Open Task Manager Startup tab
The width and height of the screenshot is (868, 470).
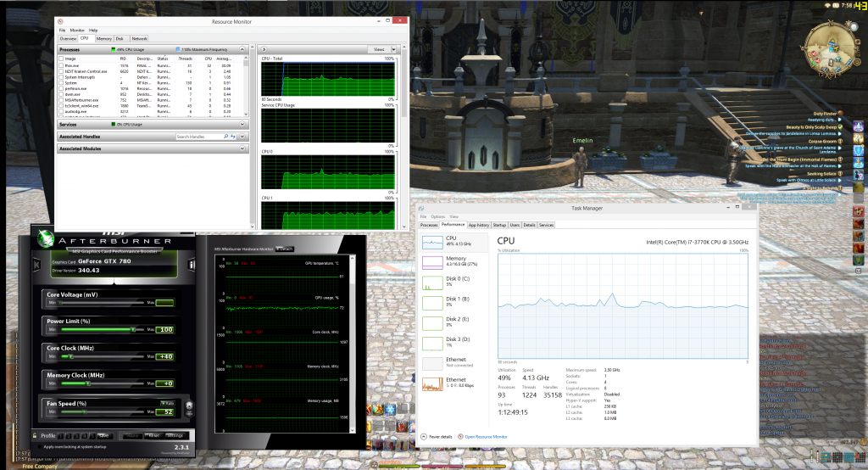pyautogui.click(x=499, y=225)
